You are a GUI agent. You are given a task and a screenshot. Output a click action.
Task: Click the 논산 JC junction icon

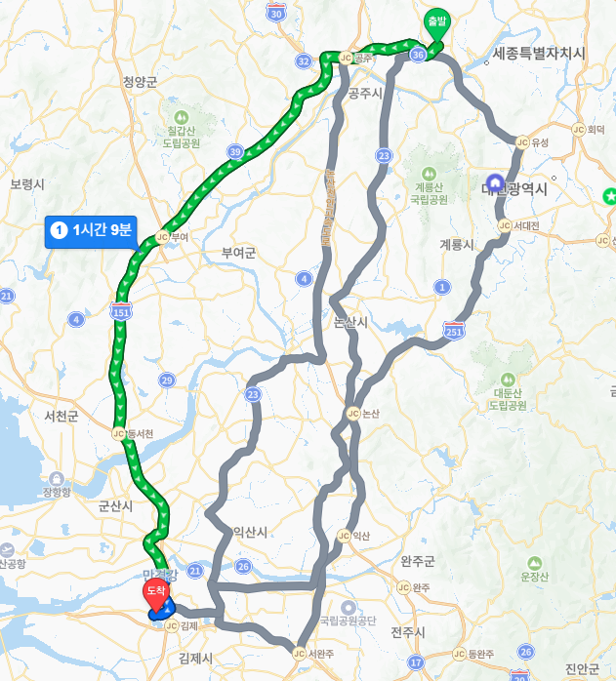(353, 414)
